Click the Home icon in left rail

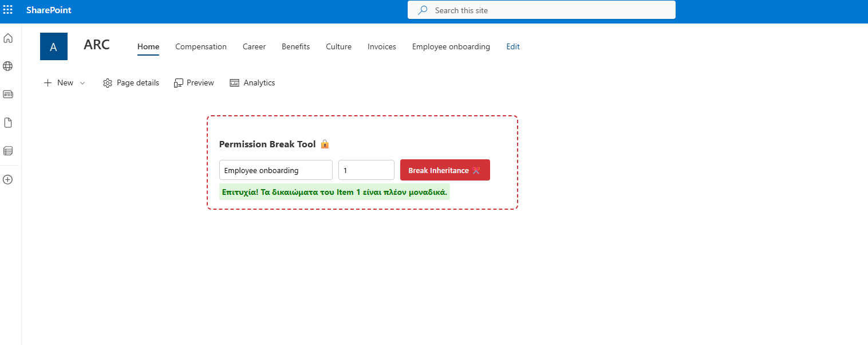pyautogui.click(x=8, y=38)
